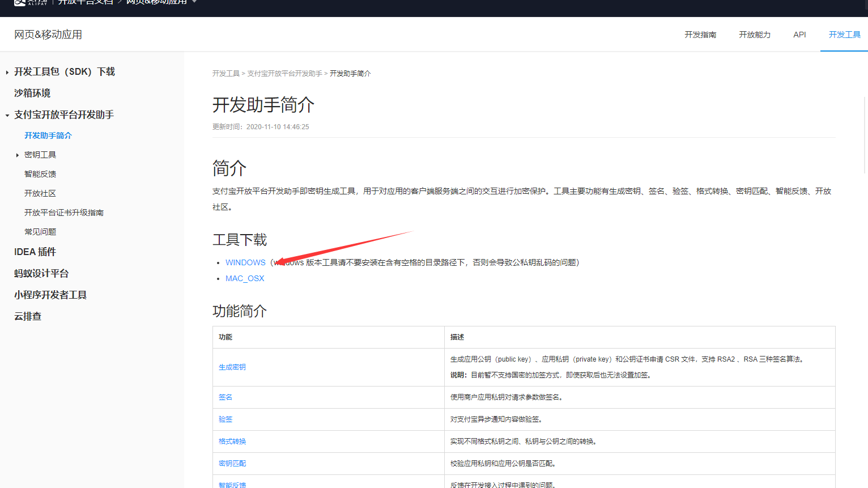
Task: Switch to the API tab
Action: pos(799,35)
